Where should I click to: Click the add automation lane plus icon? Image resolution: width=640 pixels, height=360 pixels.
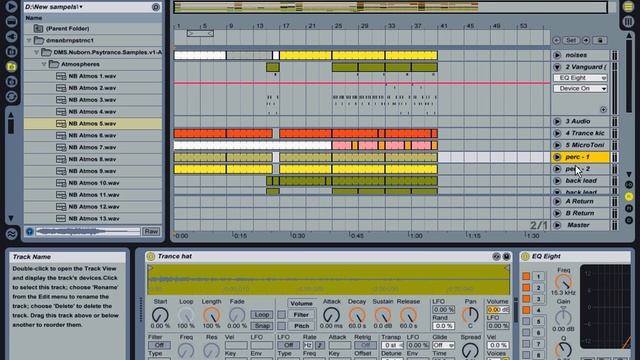(603, 109)
